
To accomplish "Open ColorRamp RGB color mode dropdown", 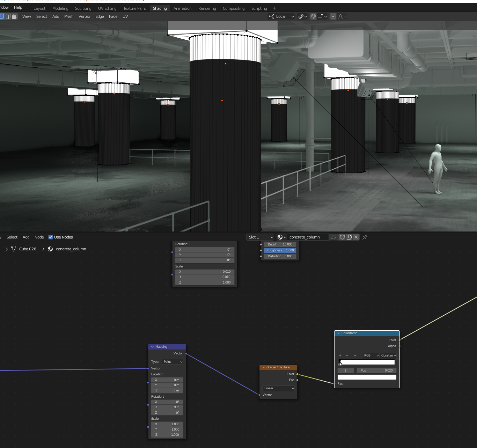I will pyautogui.click(x=371, y=355).
